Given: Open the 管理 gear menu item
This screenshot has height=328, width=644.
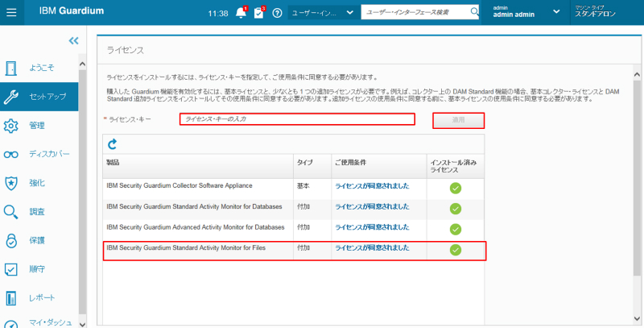Looking at the screenshot, I should point(39,125).
